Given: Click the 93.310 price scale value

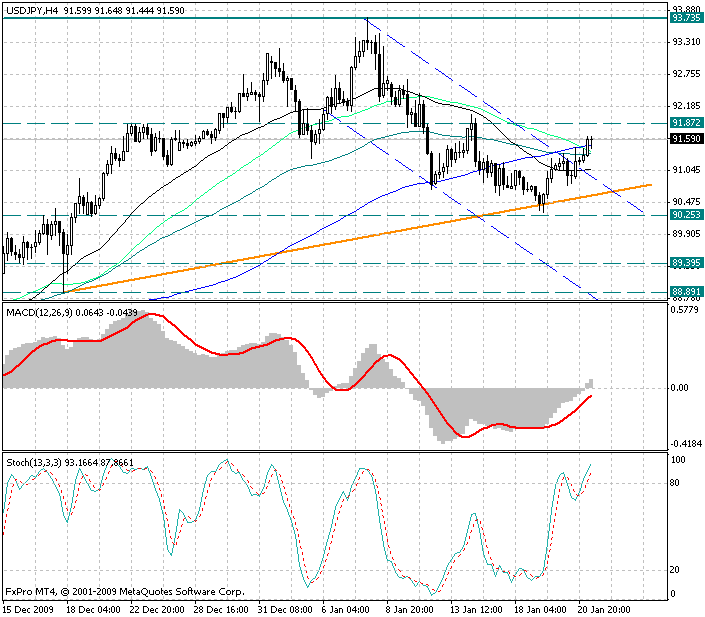Looking at the screenshot, I should coord(686,42).
